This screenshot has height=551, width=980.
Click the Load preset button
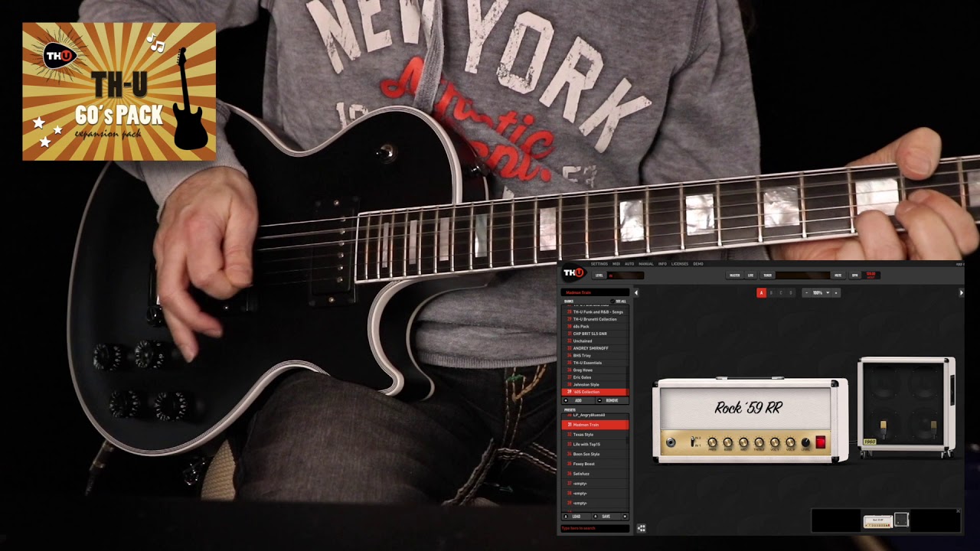577,517
